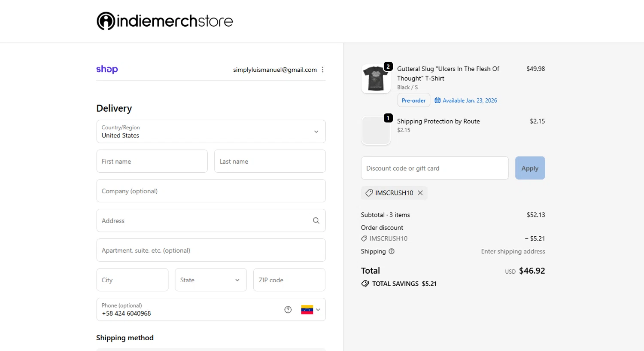Click the Pre-order badge

413,100
